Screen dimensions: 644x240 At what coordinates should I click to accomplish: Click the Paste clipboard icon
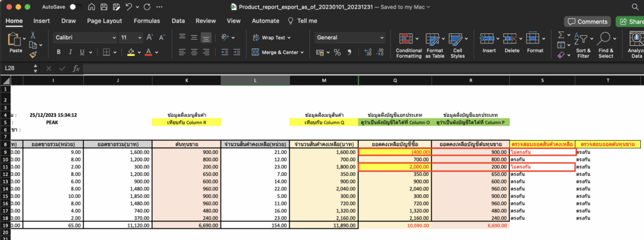click(14, 40)
